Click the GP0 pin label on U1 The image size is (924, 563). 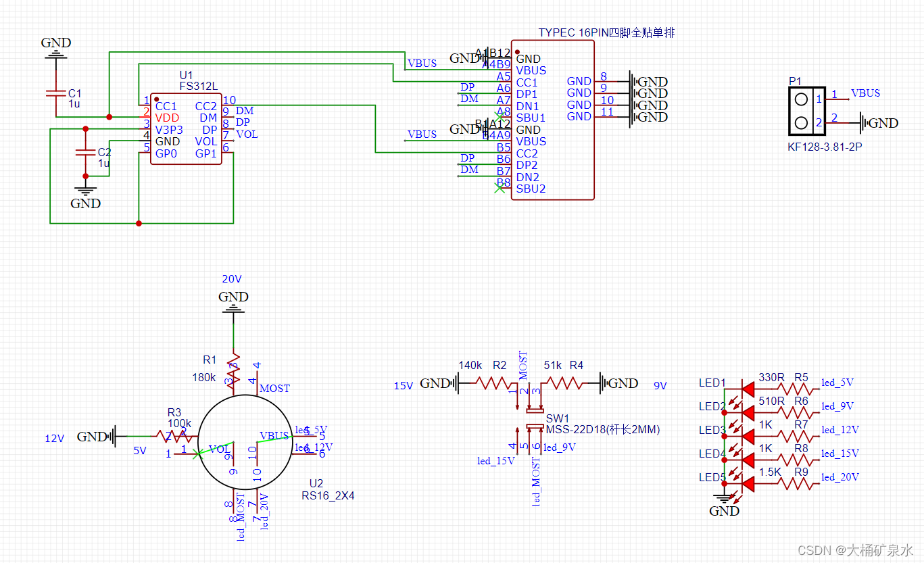pyautogui.click(x=166, y=153)
